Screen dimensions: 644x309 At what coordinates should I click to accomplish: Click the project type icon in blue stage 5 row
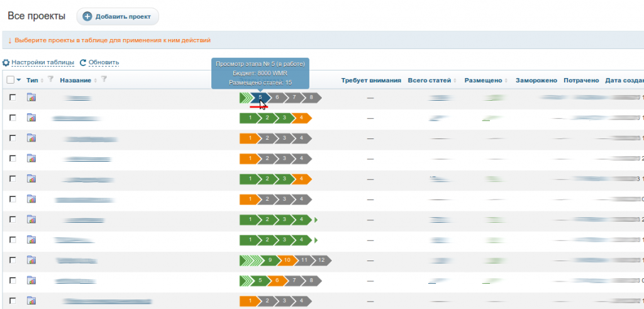point(31,98)
